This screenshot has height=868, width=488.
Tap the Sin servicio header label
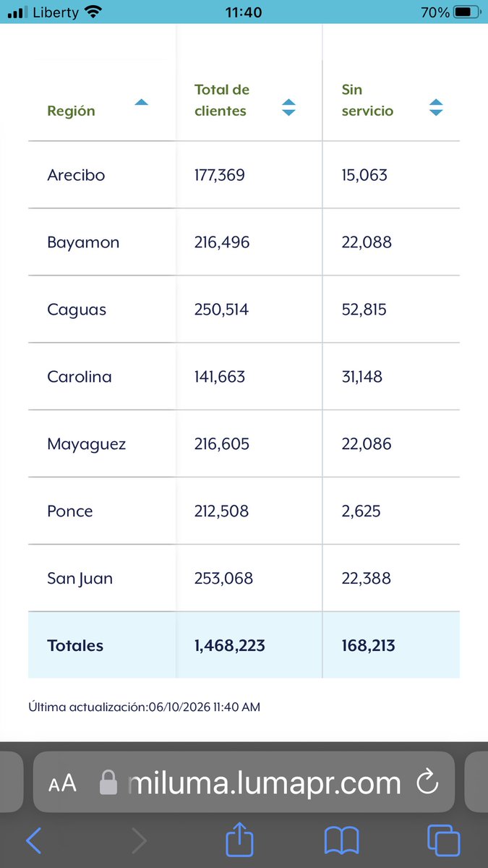tap(367, 101)
